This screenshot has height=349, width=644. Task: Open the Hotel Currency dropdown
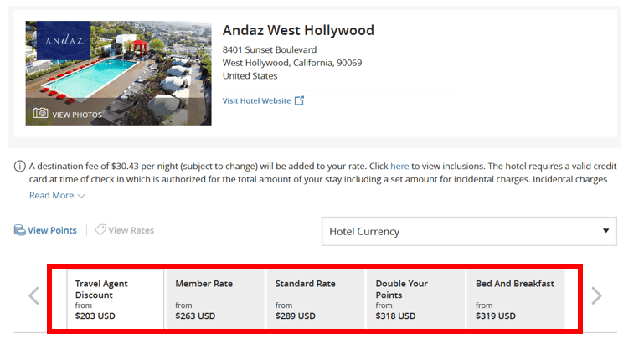(x=469, y=232)
